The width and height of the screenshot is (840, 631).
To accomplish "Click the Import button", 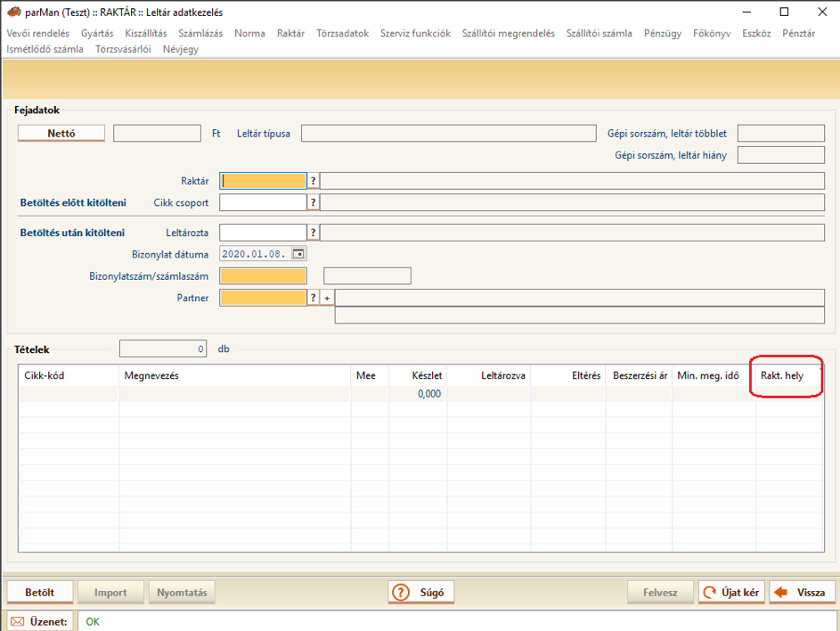I will click(x=110, y=593).
